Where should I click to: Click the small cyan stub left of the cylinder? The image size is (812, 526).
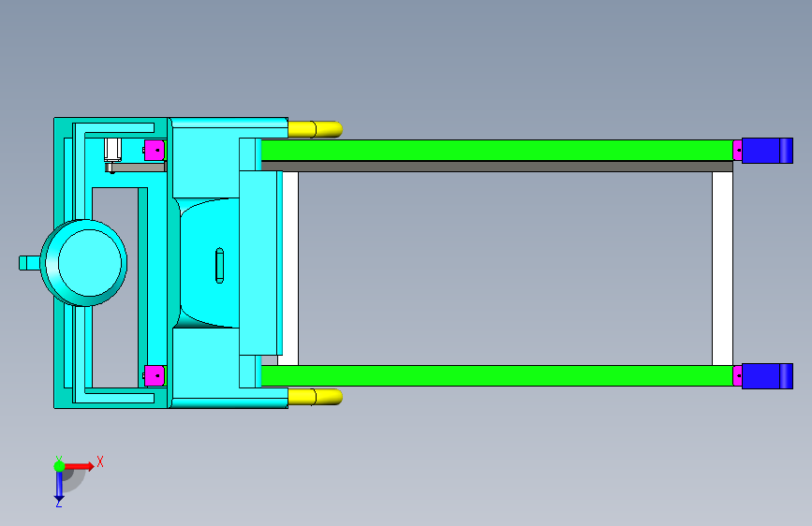coord(30,263)
